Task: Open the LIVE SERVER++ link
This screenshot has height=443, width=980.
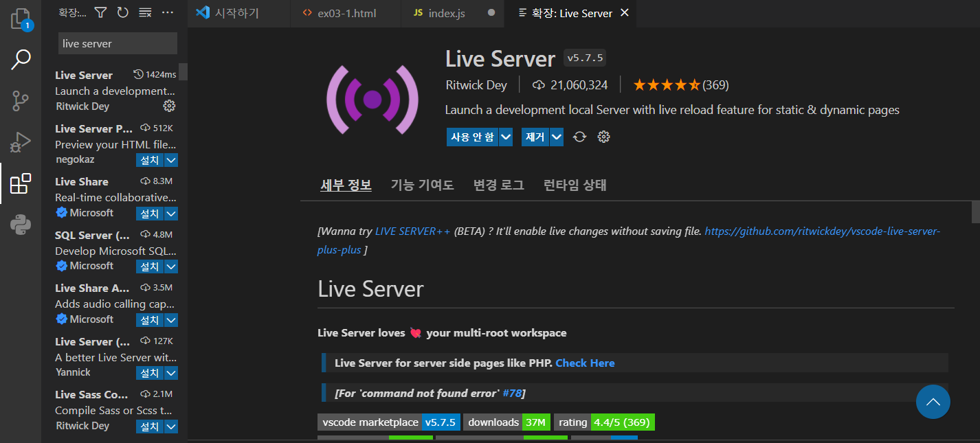Action: point(412,231)
